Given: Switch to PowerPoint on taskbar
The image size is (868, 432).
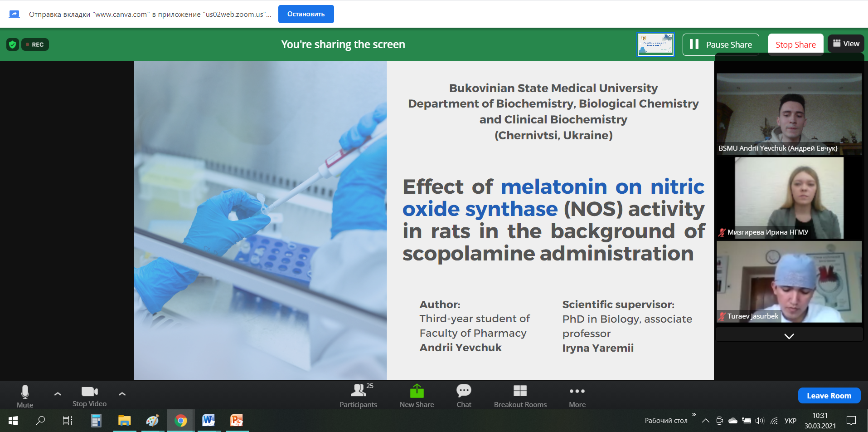Looking at the screenshot, I should coord(237,421).
